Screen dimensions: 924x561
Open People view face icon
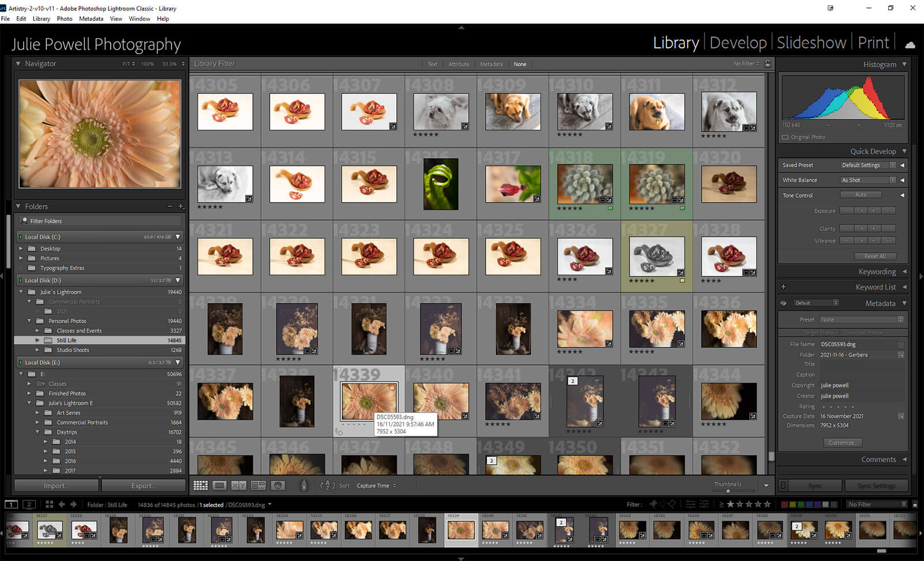(278, 485)
